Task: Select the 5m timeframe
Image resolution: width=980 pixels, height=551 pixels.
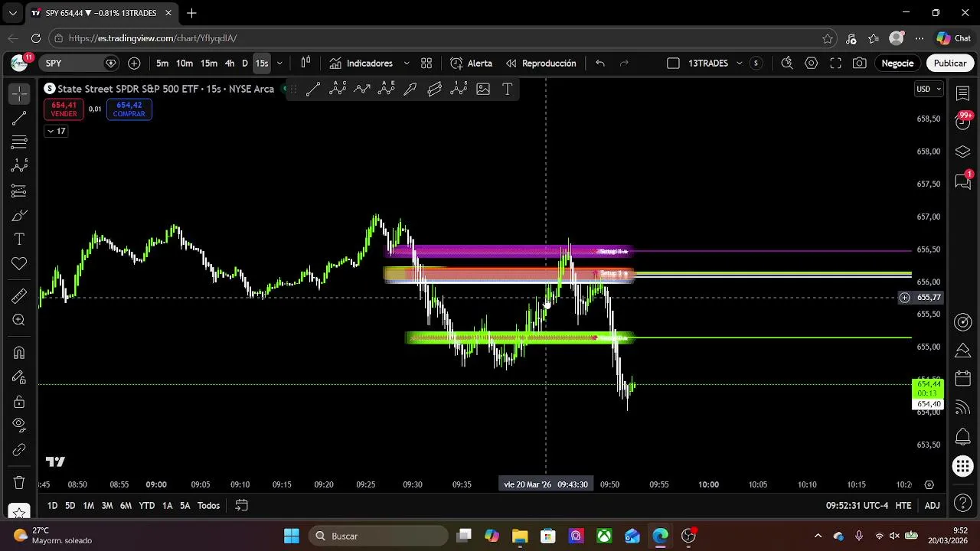Action: coord(162,64)
